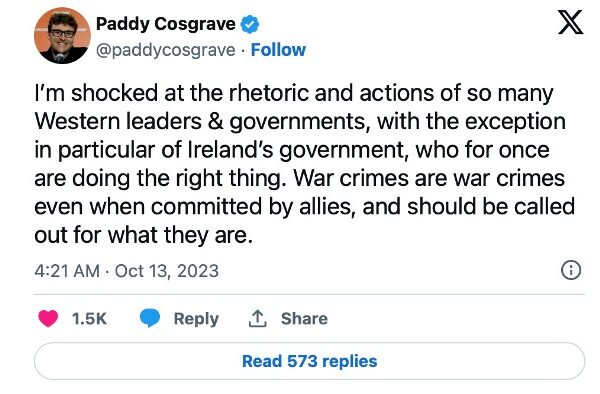
Task: Visit the @paddycosgrave handle
Action: click(x=165, y=50)
